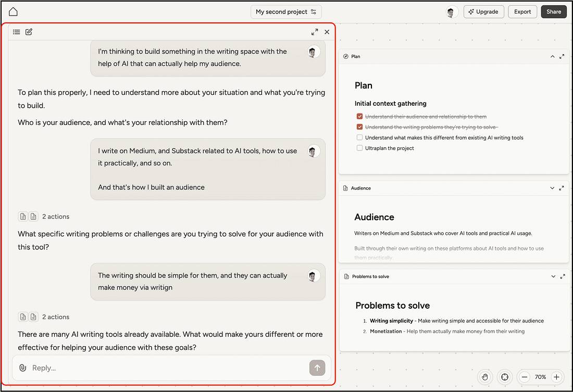Viewport: 573px width, 392px height.
Task: Click the Export button
Action: pos(522,11)
